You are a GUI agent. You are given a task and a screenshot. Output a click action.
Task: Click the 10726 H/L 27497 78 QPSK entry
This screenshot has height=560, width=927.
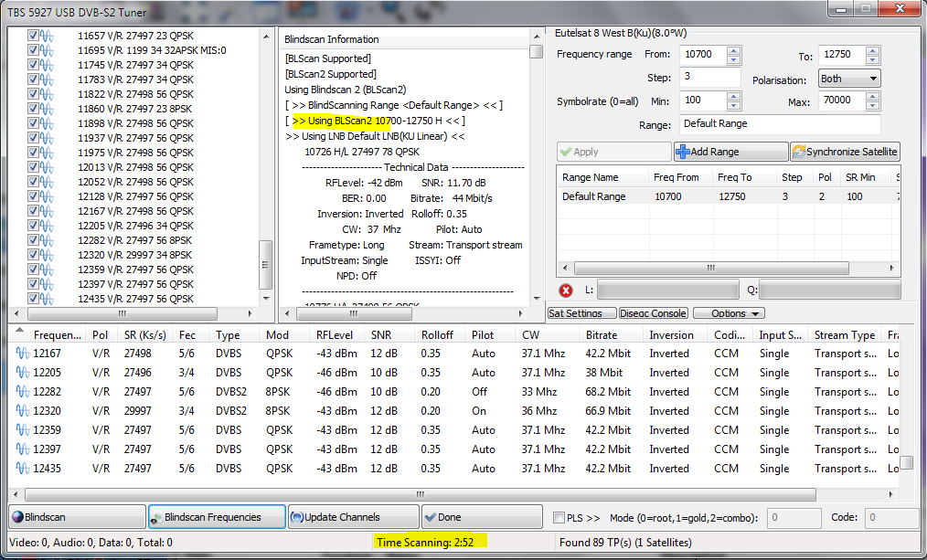tap(362, 152)
